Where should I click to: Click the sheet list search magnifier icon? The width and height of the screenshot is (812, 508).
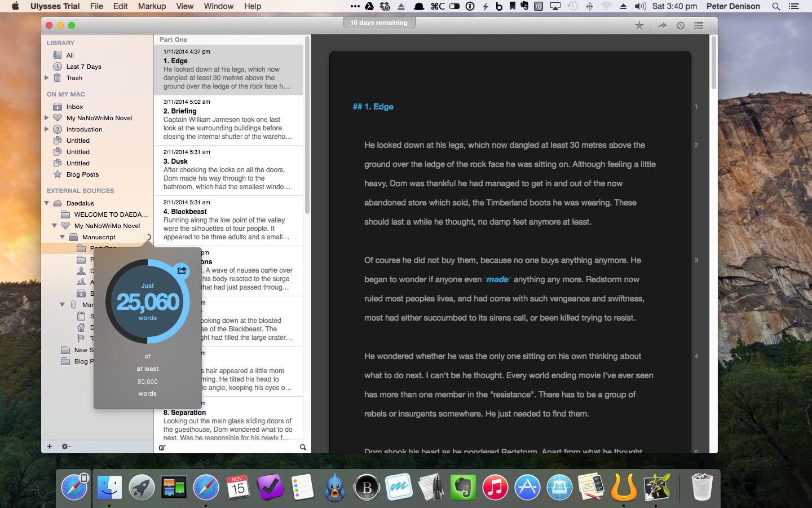(x=303, y=447)
